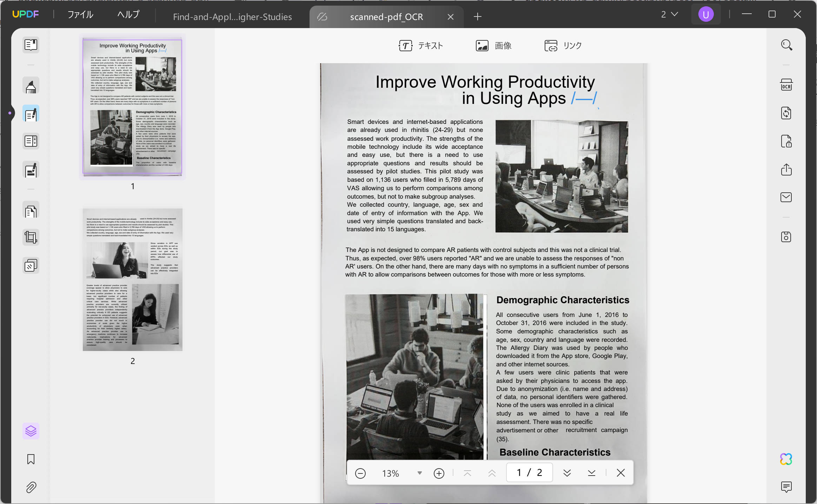Open the OCR recognition tool
The height and width of the screenshot is (504, 817).
[x=786, y=85]
